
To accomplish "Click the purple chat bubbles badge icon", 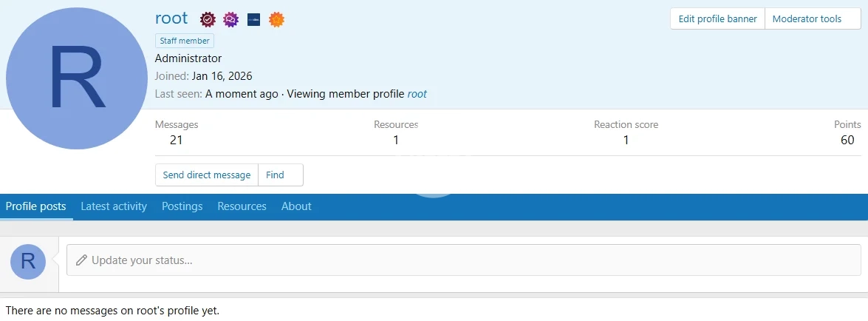I will point(230,19).
